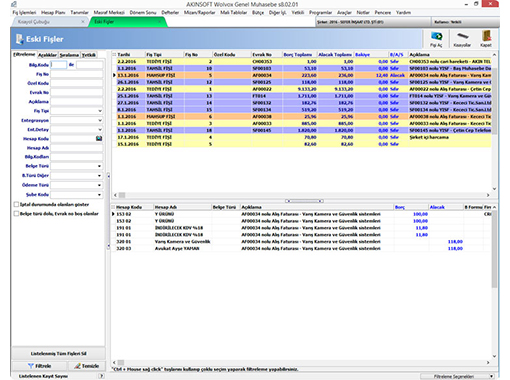510x380 pixels.
Task: Close the Kısayol Çubuğu tab
Action: [x=83, y=22]
